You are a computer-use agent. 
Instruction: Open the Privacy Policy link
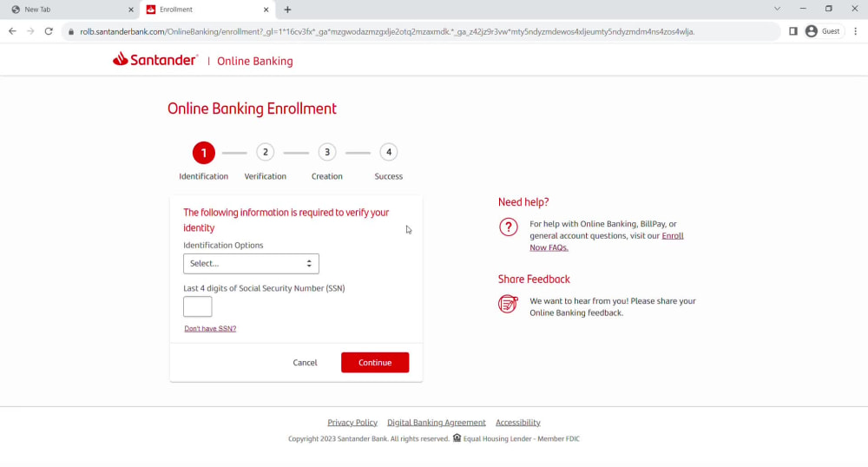(x=352, y=422)
